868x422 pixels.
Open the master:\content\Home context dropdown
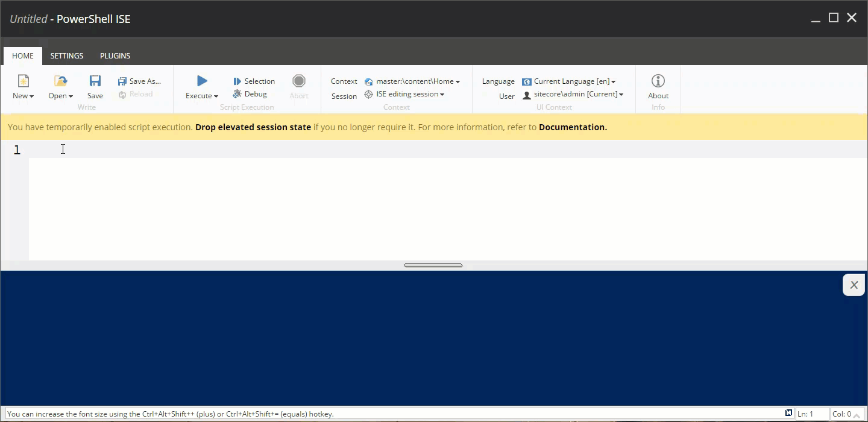coord(412,81)
